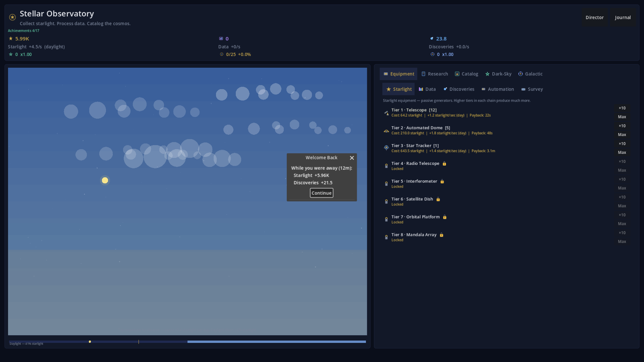This screenshot has width=644, height=362.
Task: Click the Daylight — 41% starlight label
Action: 26,344
